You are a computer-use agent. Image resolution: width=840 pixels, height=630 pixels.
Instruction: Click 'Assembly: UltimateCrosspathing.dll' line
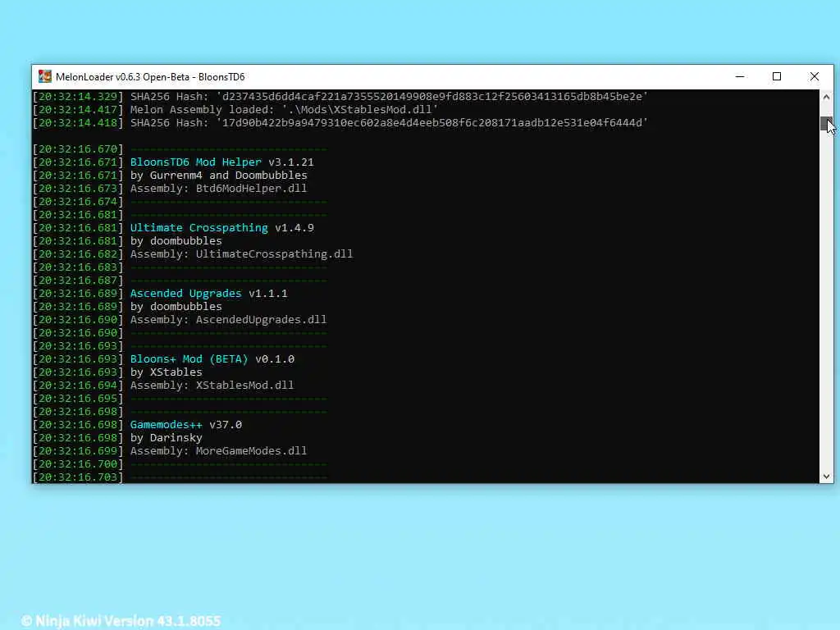[242, 254]
